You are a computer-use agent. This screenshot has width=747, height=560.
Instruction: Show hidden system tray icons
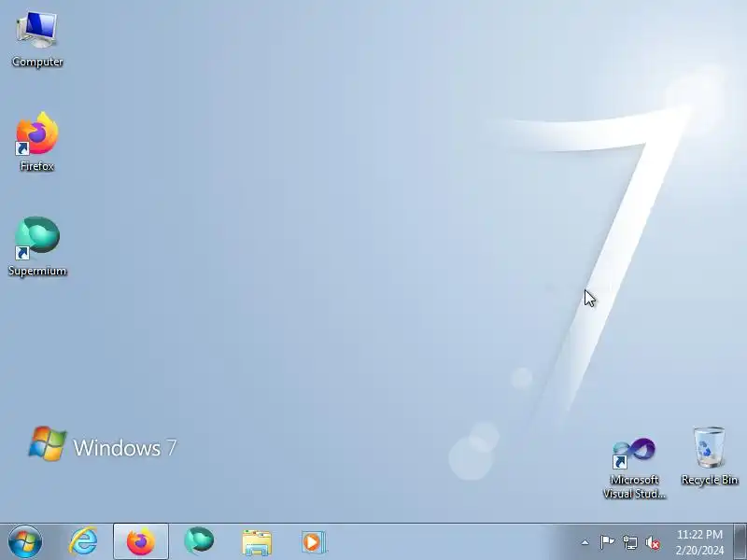pos(585,542)
